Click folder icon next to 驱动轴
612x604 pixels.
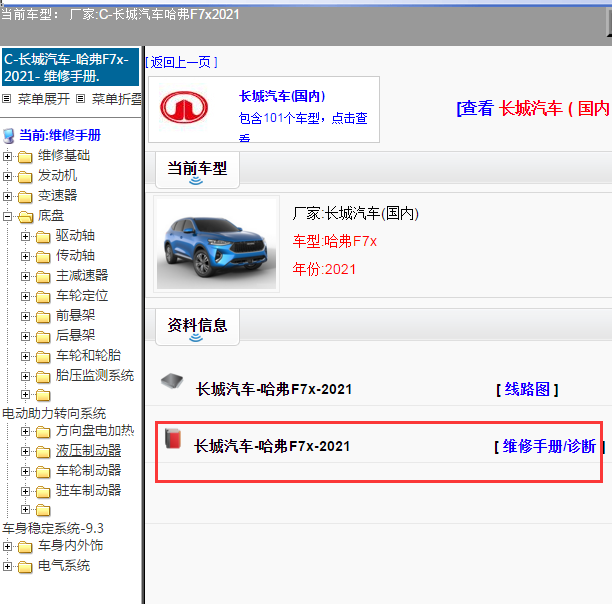click(x=43, y=236)
